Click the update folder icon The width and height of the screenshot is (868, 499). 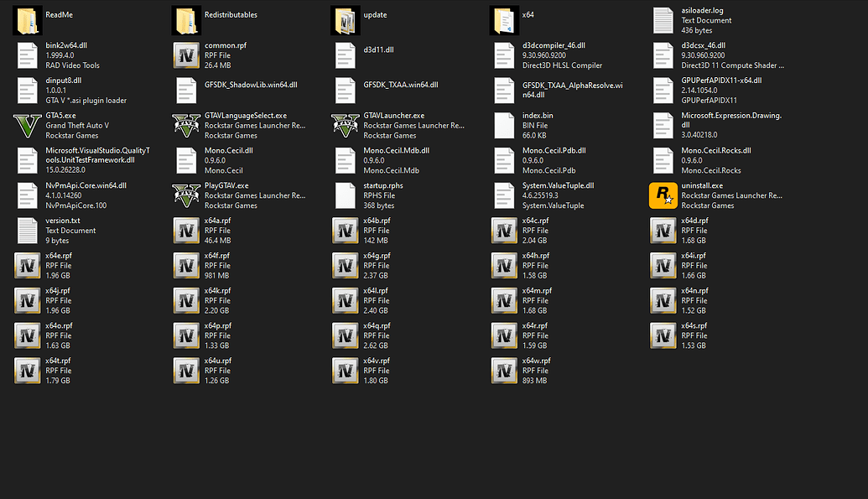pos(346,20)
